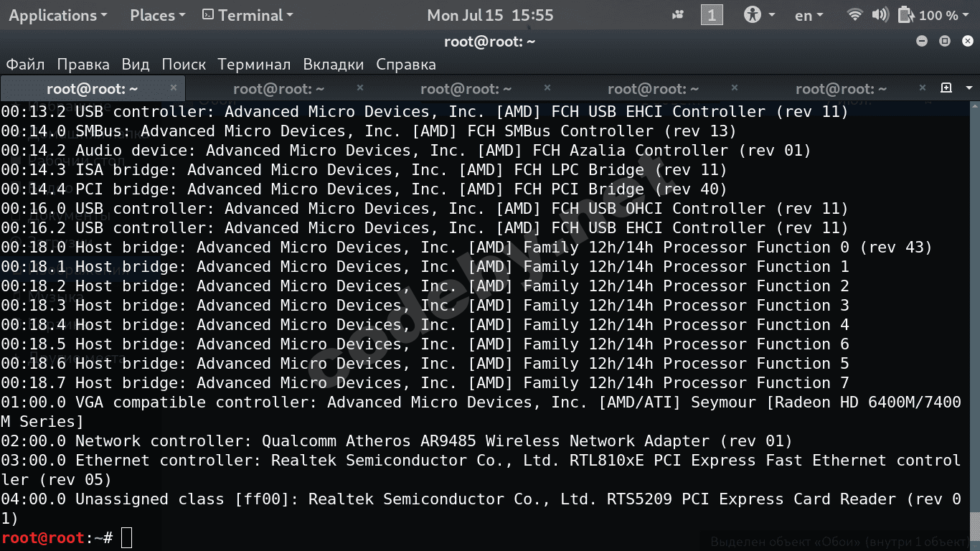
Task: Switch to the third terminal tab
Action: click(466, 89)
